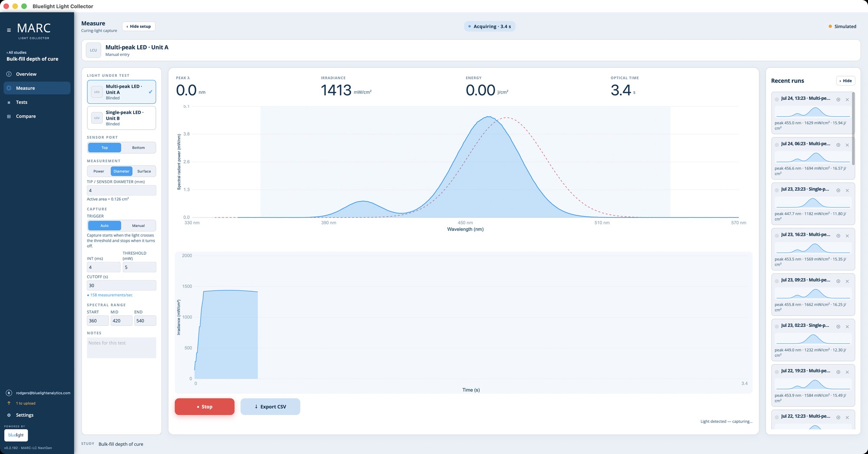Click the upload arrow icon in sidebar
868x454 pixels.
click(x=9, y=403)
